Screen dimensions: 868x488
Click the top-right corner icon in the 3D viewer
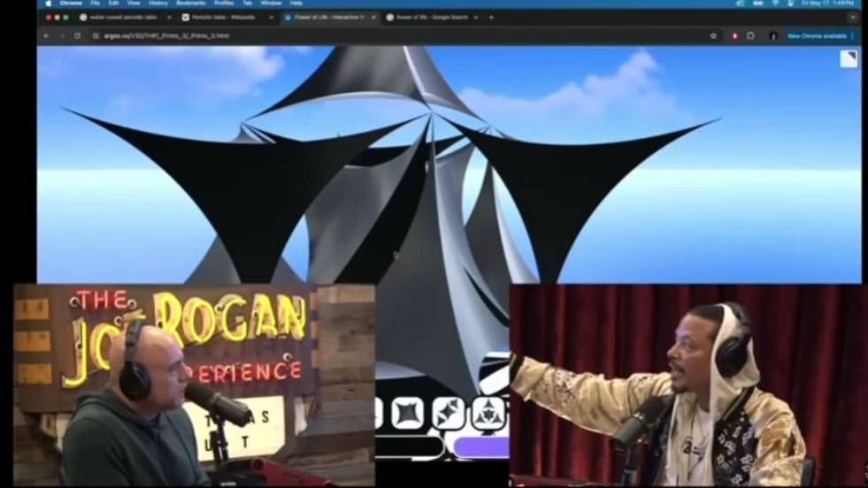coord(849,58)
